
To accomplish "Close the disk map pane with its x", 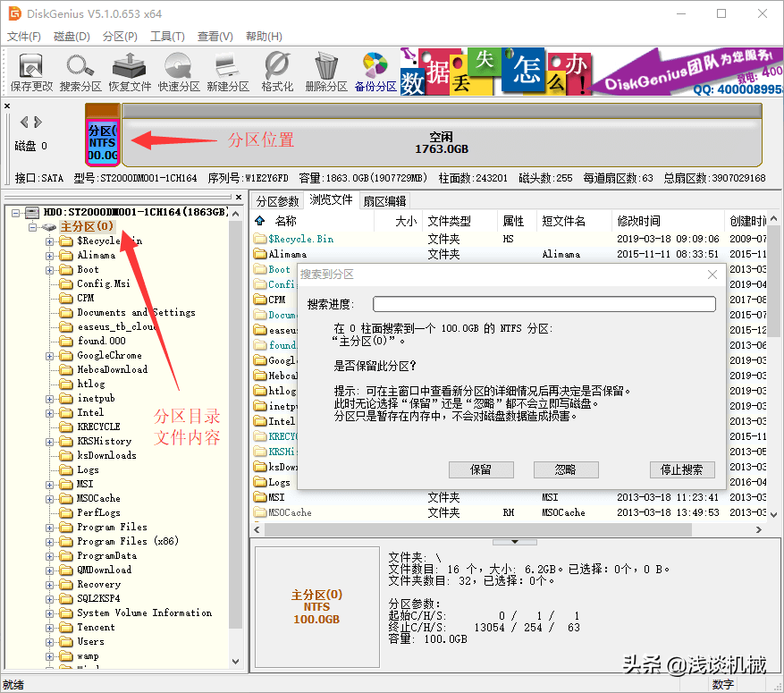I will click(x=7, y=106).
